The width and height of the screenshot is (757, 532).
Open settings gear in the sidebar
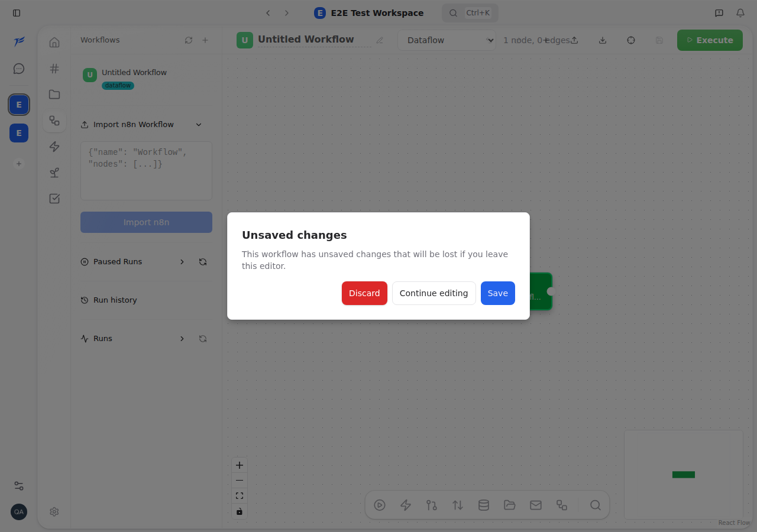coord(54,512)
